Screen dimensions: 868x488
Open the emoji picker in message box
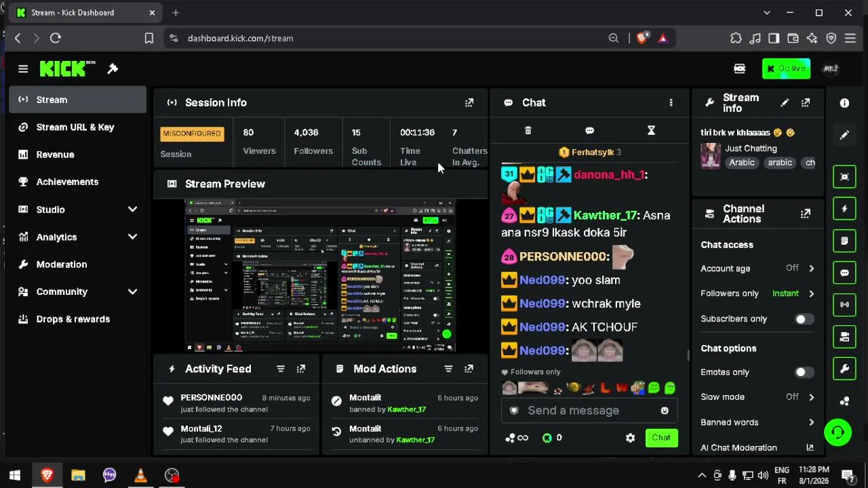[x=665, y=410]
